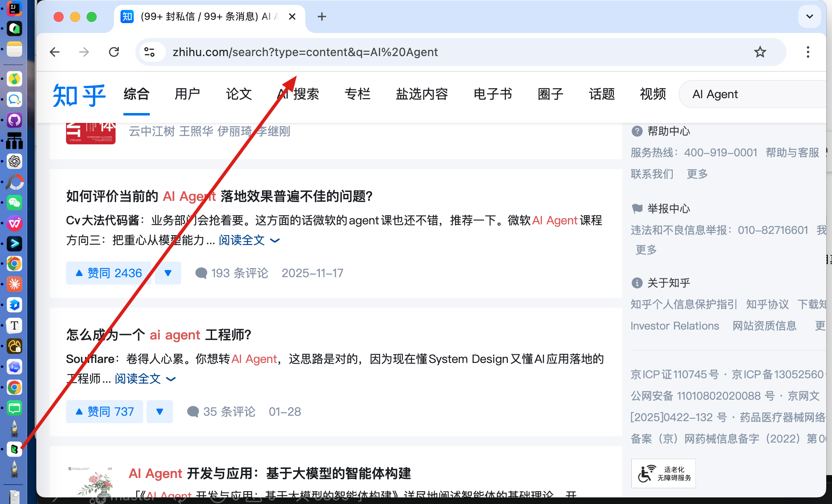Viewport: 832px width, 504px height.
Task: Upvote with 赞同 2436 button
Action: (x=109, y=273)
